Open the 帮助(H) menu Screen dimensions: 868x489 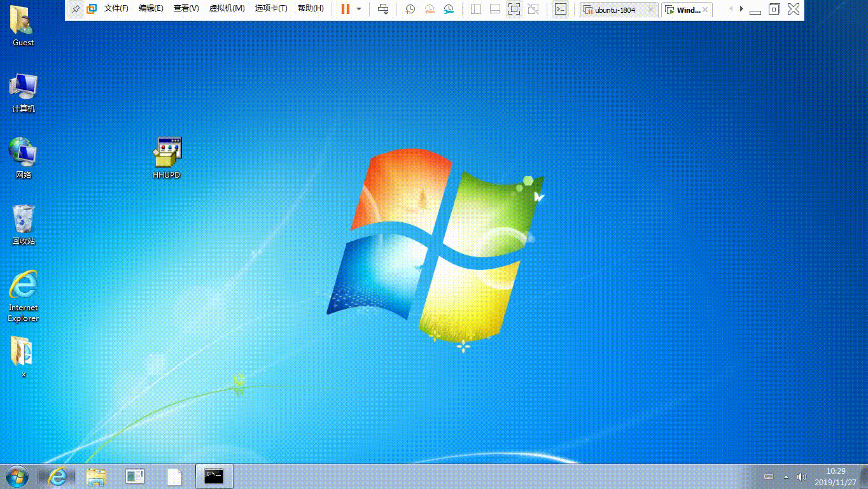click(311, 9)
